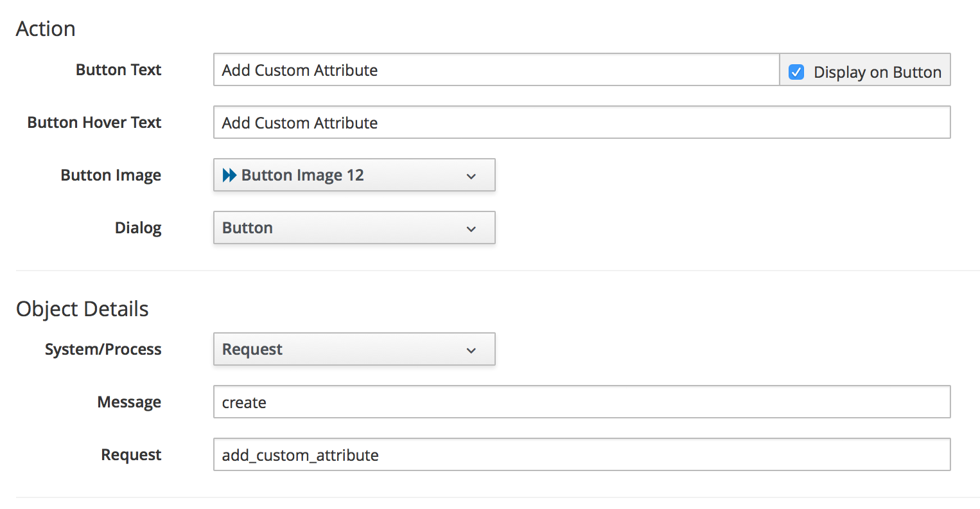Click the Button Image field label
The image size is (980, 509).
pos(110,175)
